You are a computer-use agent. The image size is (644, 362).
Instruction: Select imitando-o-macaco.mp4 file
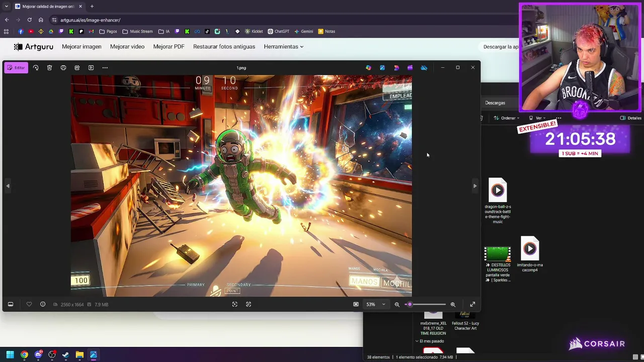point(530,254)
